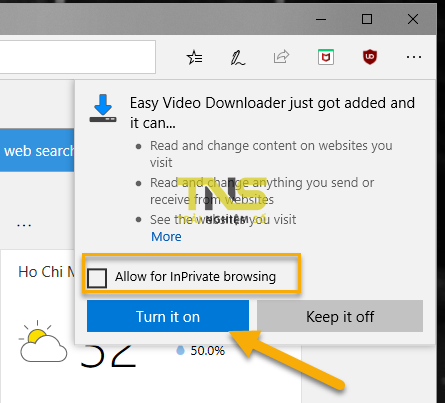Click the partly sunny weather icon

[43, 342]
